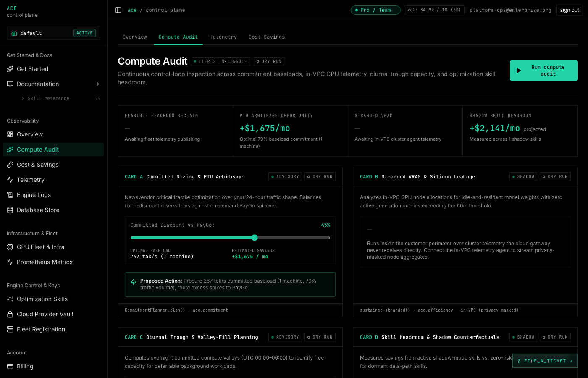Expand the Documentation chevron
This screenshot has width=588, height=378.
(98, 84)
